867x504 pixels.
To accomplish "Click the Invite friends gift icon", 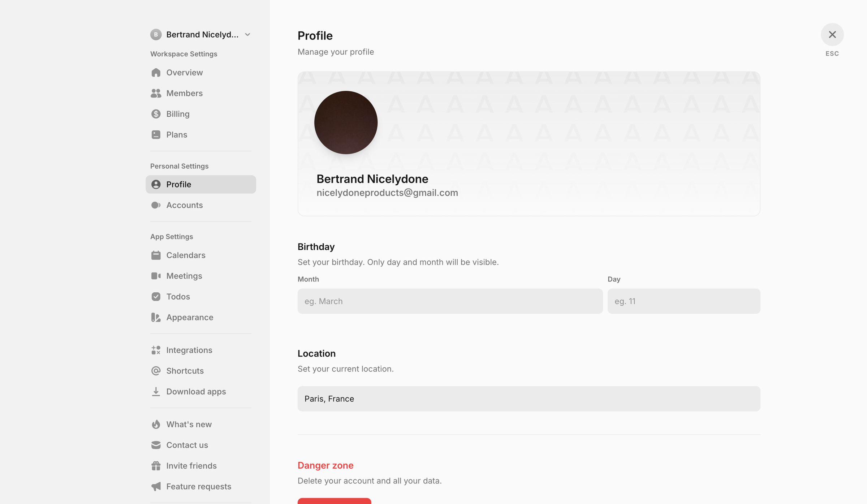I will (x=156, y=466).
